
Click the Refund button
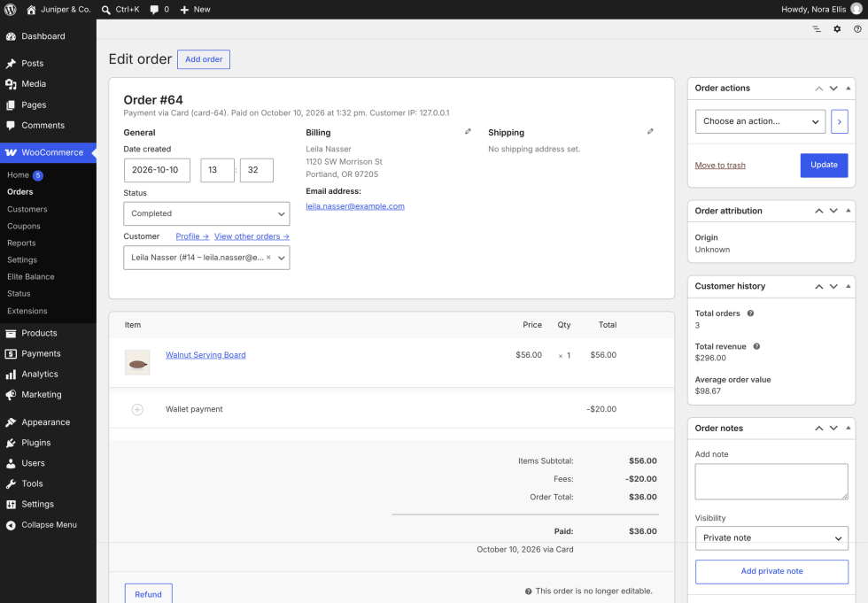149,593
